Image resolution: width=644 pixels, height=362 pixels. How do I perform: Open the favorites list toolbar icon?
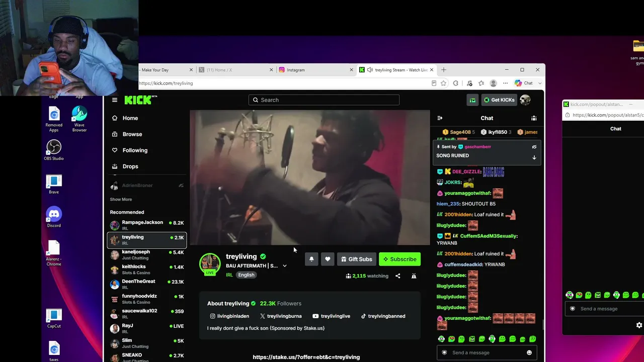click(481, 83)
